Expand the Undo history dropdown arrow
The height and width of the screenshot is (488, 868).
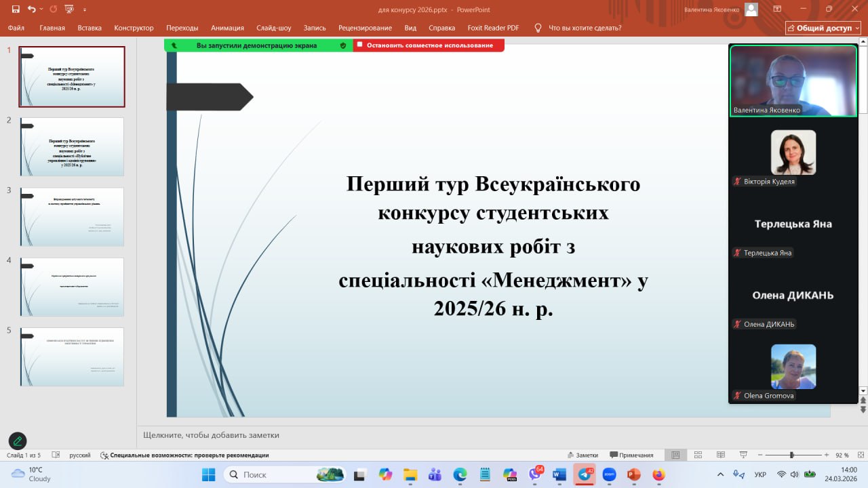41,9
